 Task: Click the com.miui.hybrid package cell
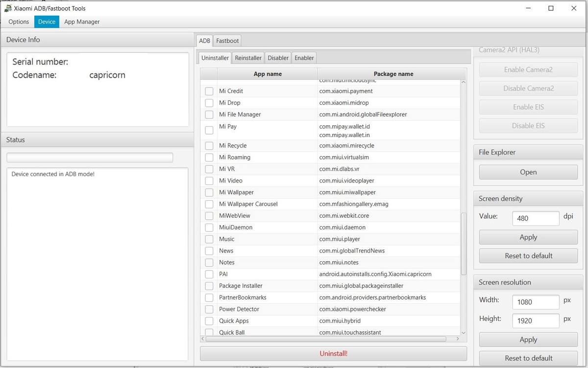(x=390, y=321)
